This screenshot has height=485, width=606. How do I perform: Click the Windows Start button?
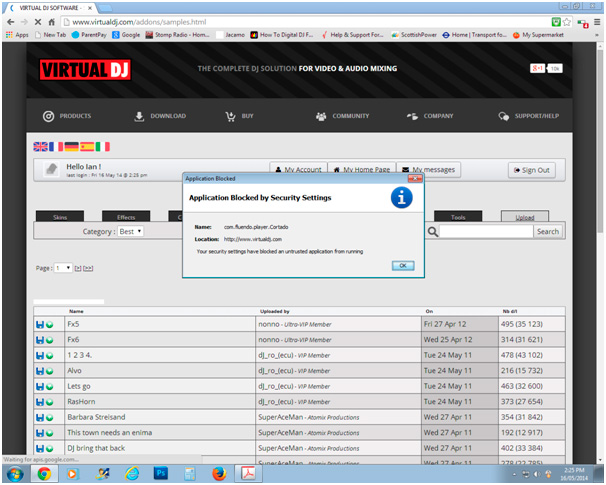(x=15, y=474)
